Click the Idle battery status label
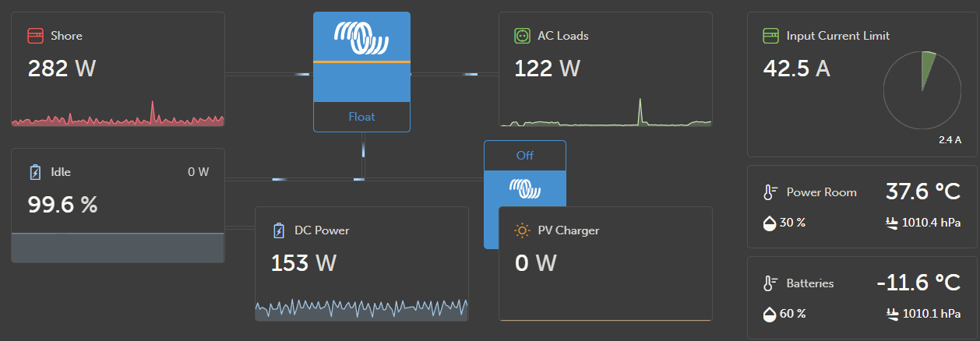Viewport: 980px width, 341px height. point(61,172)
